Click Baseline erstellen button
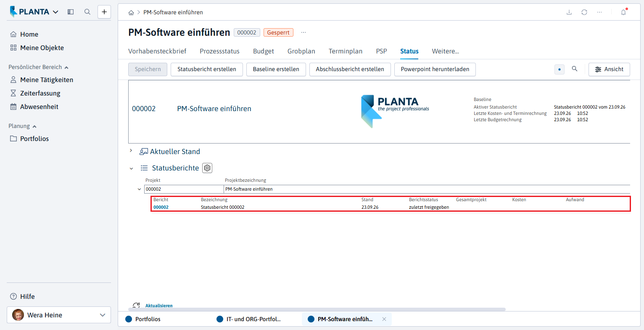 pos(276,69)
